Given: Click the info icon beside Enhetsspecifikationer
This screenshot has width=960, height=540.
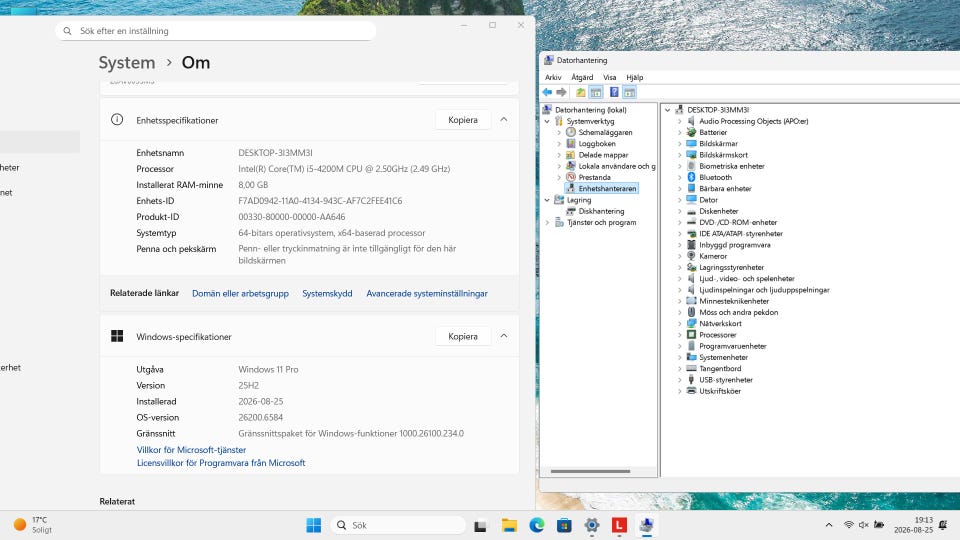Looking at the screenshot, I should [117, 119].
